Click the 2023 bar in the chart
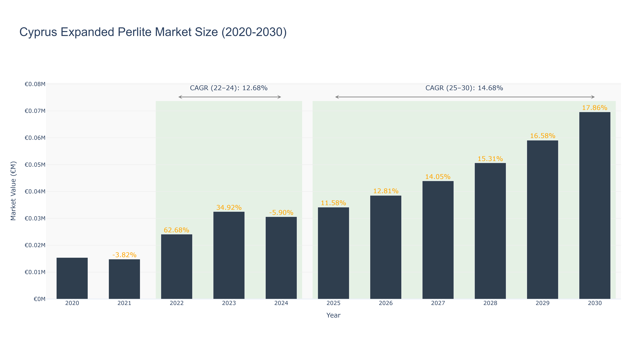Viewport: 644px width, 345px height. pyautogui.click(x=229, y=255)
